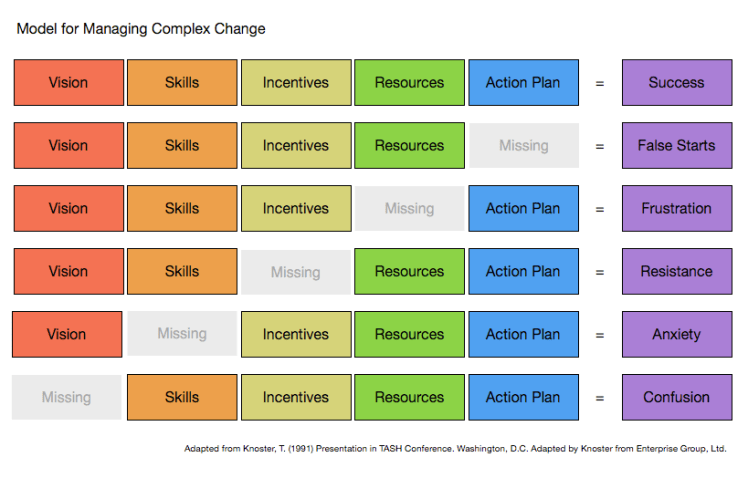This screenshot has height=478, width=748.
Task: Select the Missing box in the Frustration row
Action: point(409,209)
